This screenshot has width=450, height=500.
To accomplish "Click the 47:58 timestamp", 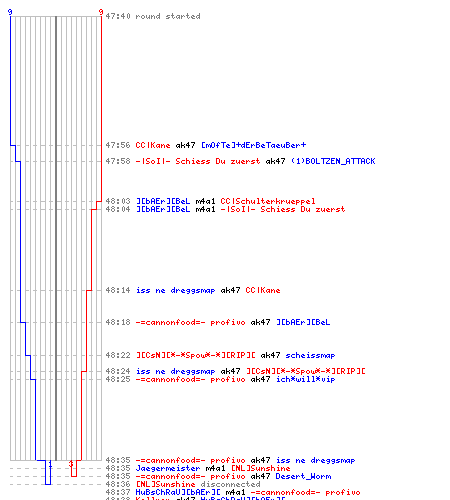I will (118, 161).
